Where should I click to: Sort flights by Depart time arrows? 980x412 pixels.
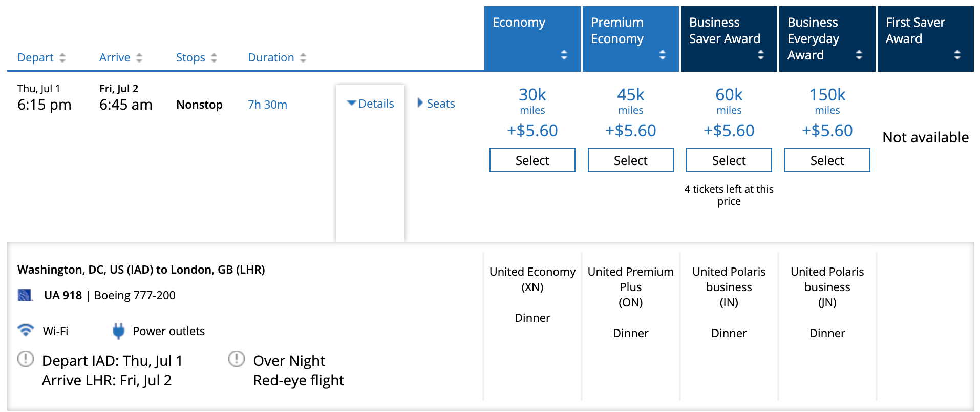(62, 58)
